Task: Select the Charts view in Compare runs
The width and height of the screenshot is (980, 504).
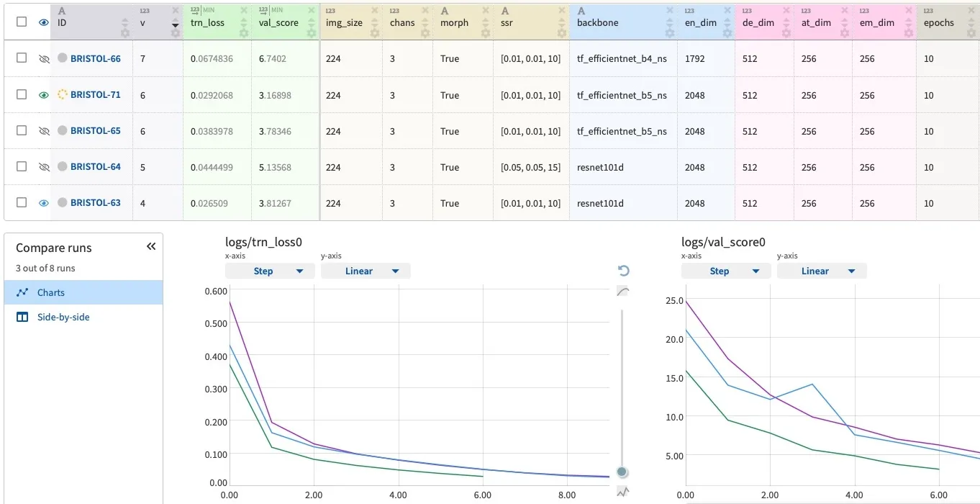Action: [51, 293]
